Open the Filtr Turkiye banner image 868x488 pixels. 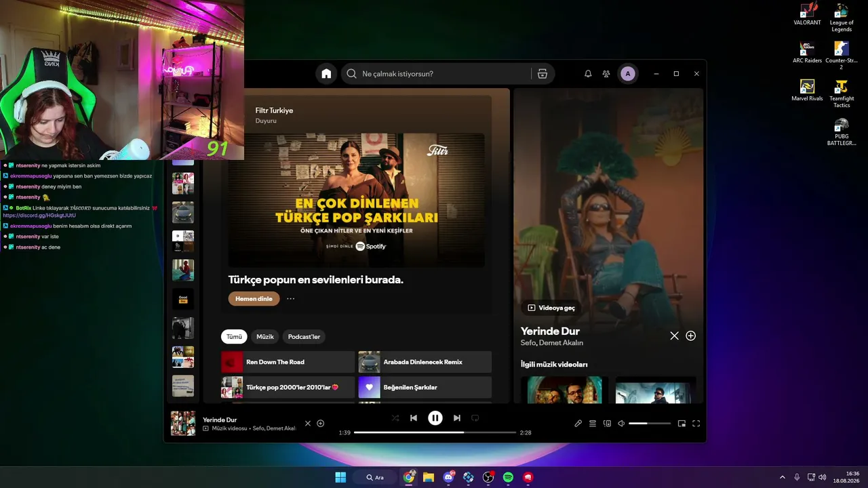click(x=357, y=200)
